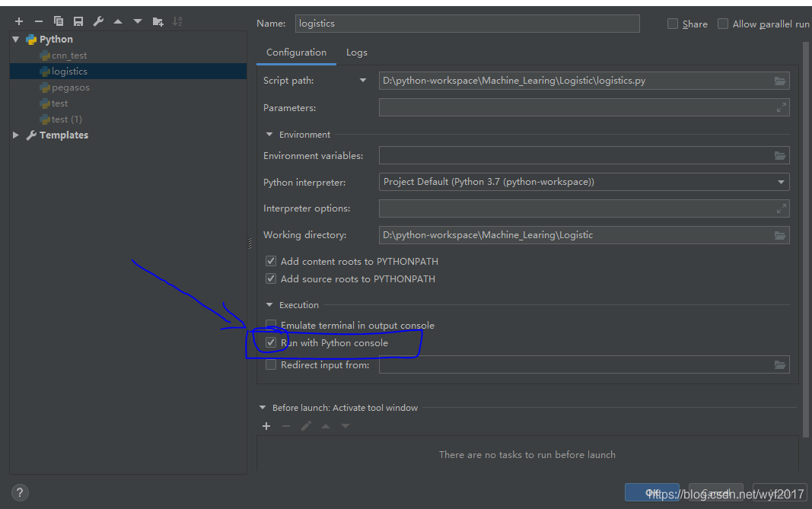Click the folder browse icon for Script path

point(780,81)
